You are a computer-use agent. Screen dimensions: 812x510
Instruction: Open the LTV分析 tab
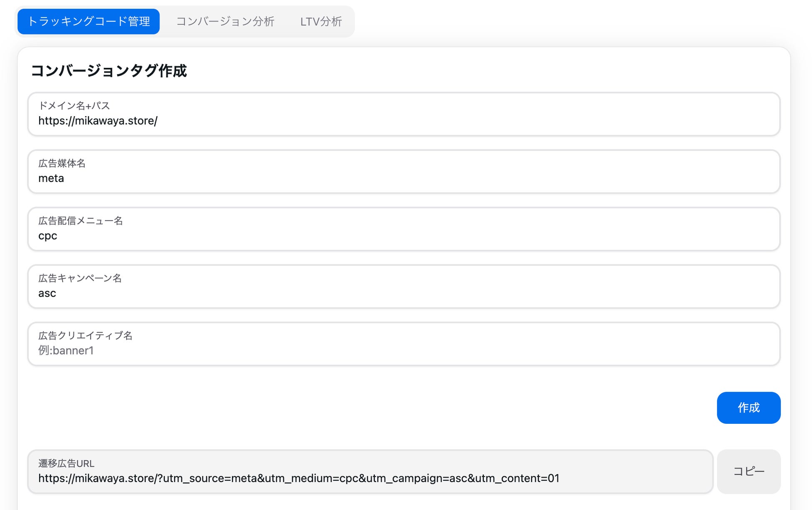coord(321,22)
